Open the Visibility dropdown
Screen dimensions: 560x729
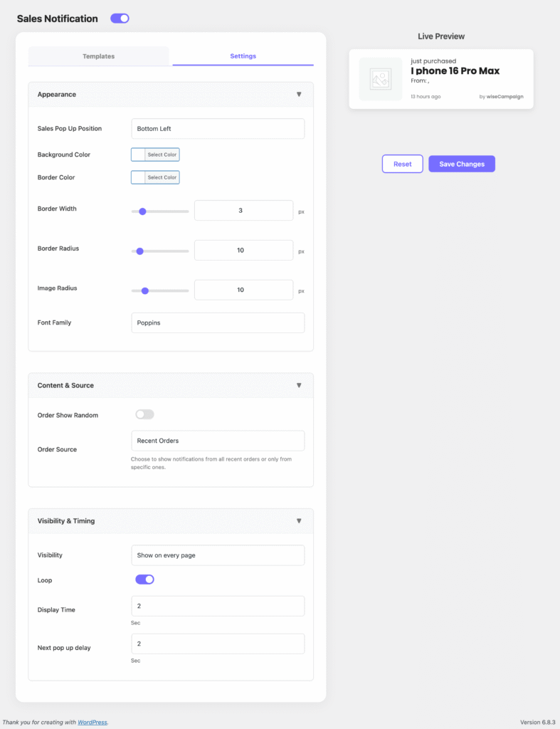point(217,555)
